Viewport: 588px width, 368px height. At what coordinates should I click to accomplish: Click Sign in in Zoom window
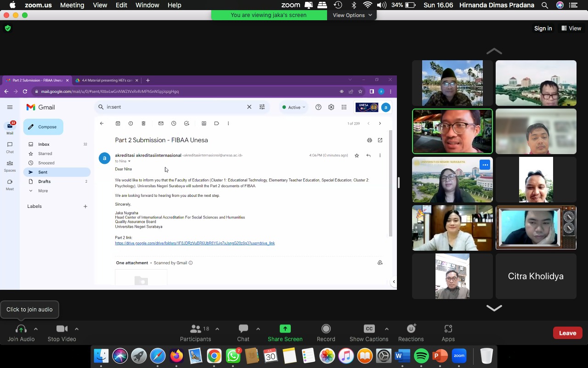click(x=543, y=29)
